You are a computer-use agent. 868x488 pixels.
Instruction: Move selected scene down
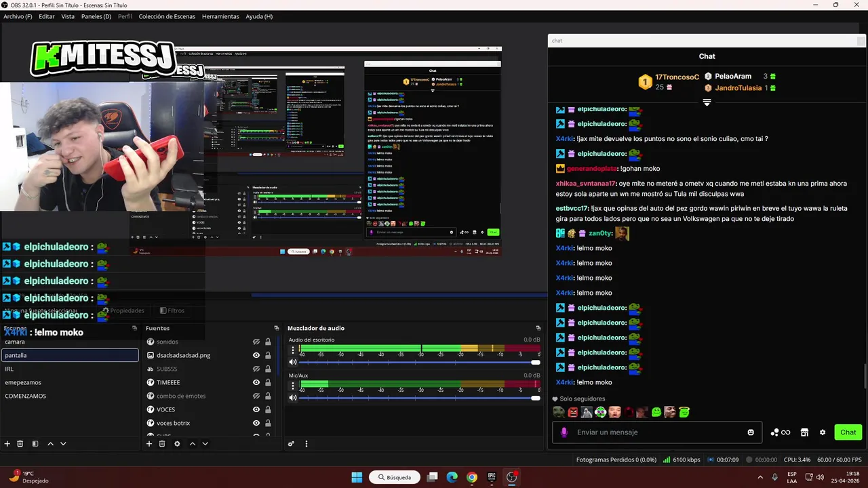click(x=63, y=444)
